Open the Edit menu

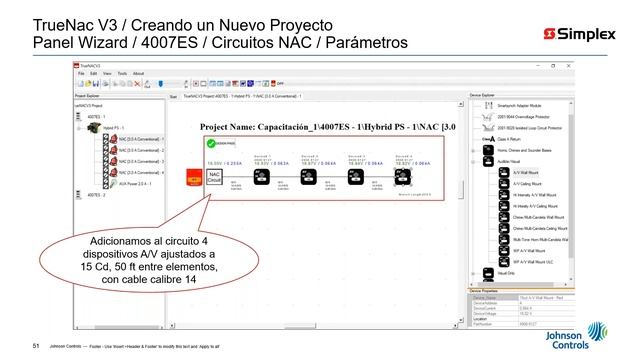point(93,73)
